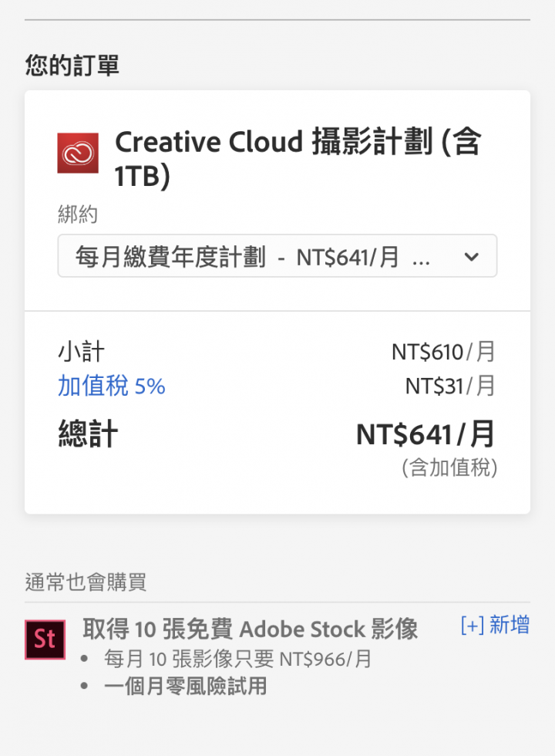Image resolution: width=555 pixels, height=756 pixels.
Task: Click the 您的訂單 heading
Action: 72,66
